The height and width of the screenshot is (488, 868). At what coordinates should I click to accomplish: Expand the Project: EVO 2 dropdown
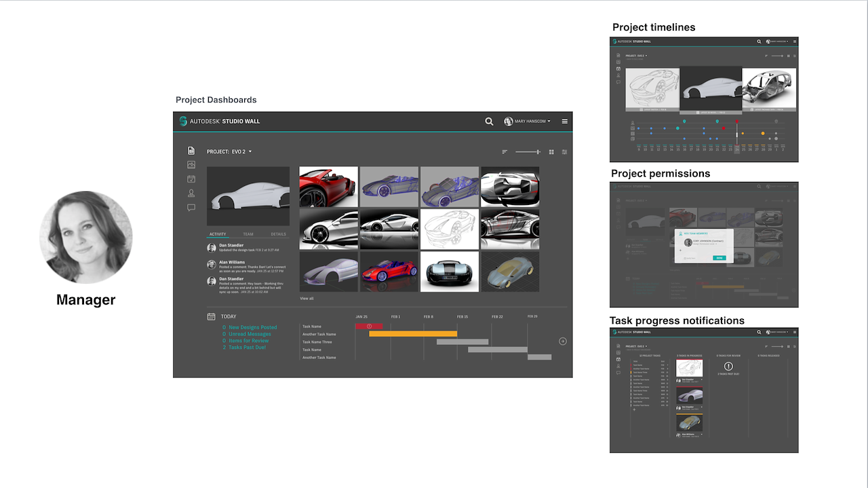point(229,152)
